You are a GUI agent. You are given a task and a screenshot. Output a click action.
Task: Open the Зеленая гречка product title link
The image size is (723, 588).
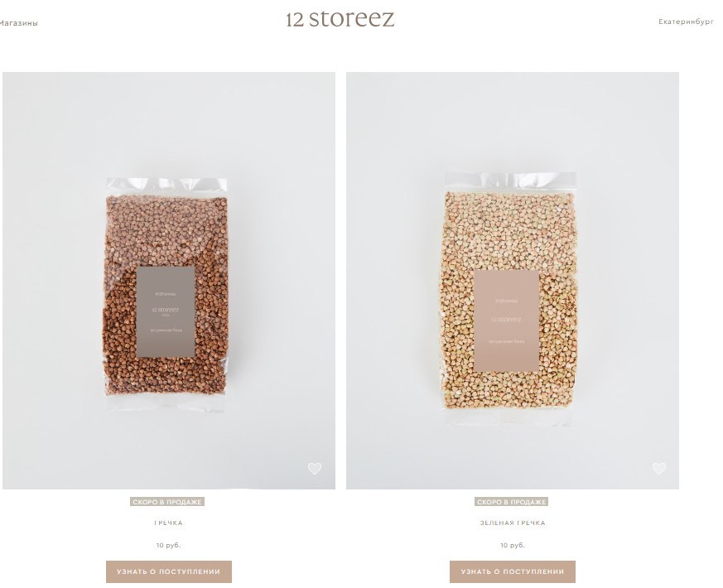point(513,523)
